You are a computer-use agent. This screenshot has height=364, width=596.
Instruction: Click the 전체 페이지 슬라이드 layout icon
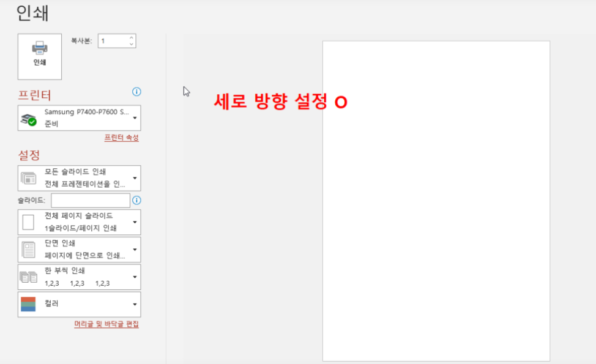coord(29,222)
